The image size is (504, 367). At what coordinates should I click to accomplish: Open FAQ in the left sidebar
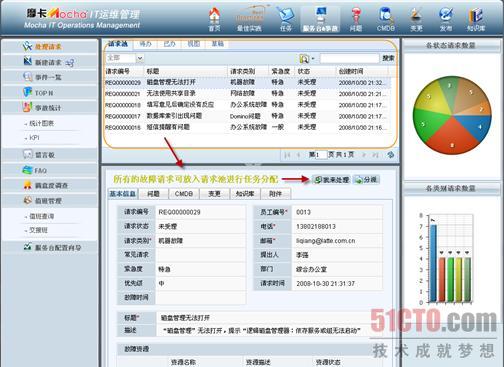click(x=50, y=170)
